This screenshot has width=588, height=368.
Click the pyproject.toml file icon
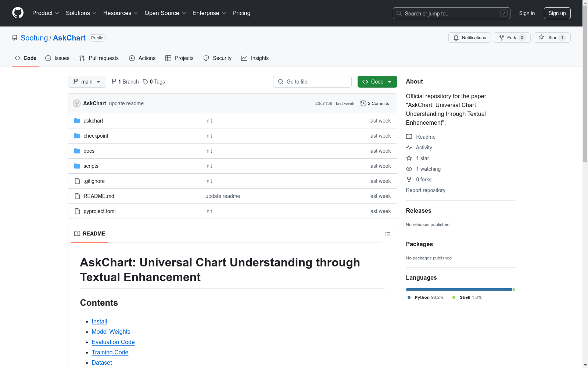(x=77, y=211)
